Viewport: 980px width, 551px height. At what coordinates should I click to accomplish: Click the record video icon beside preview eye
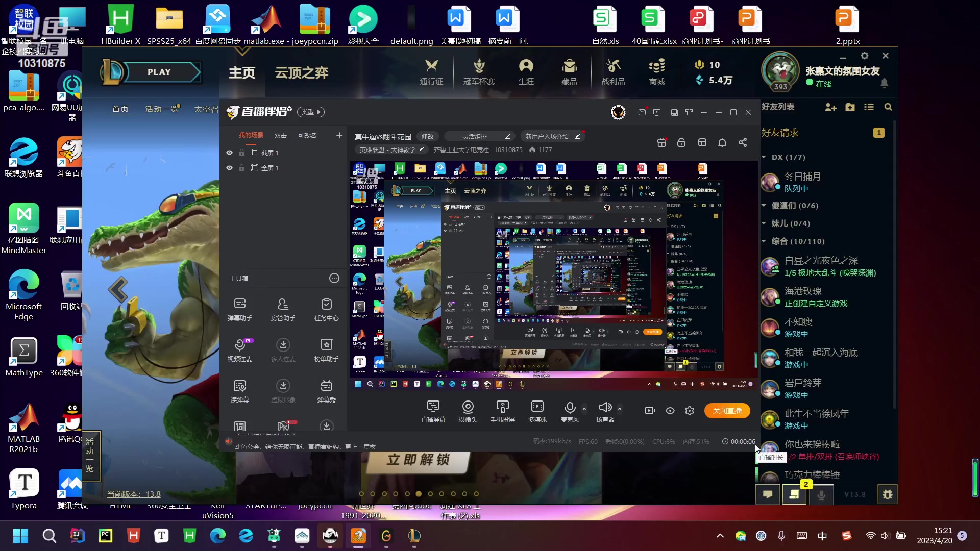(650, 411)
